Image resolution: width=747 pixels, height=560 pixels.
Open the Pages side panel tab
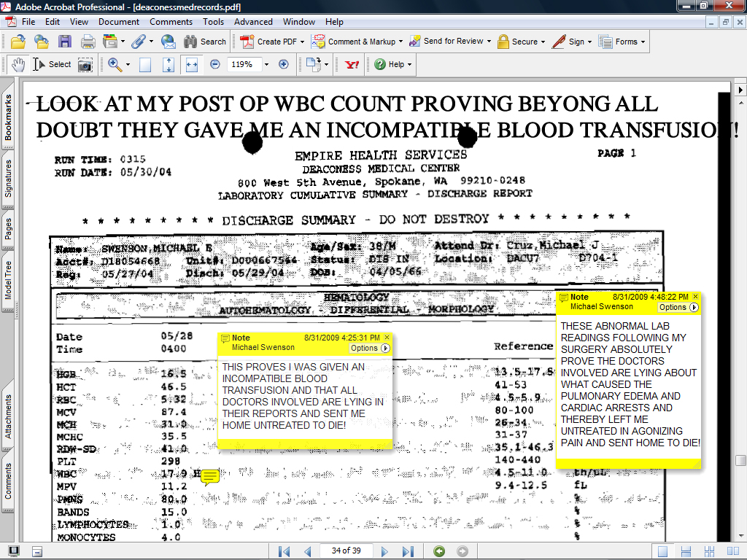8,229
